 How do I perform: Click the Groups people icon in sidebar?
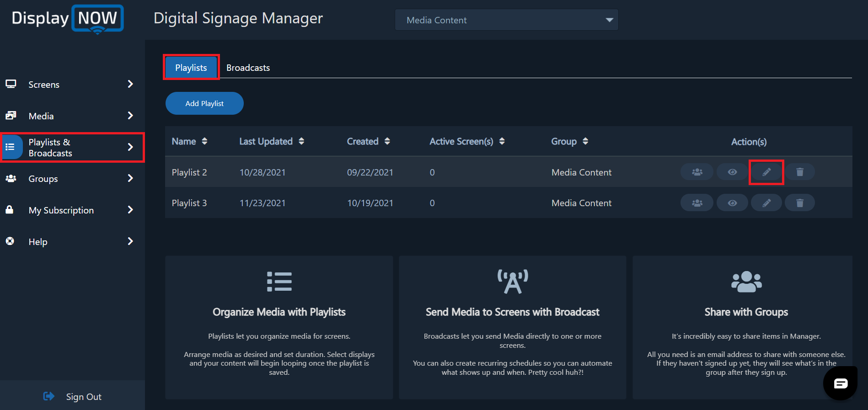point(11,178)
